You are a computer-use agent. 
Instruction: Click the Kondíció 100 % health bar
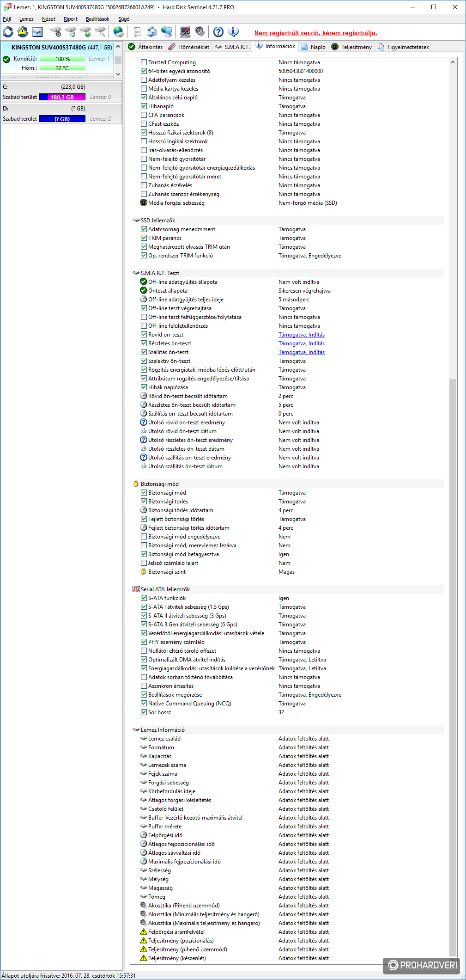(62, 59)
